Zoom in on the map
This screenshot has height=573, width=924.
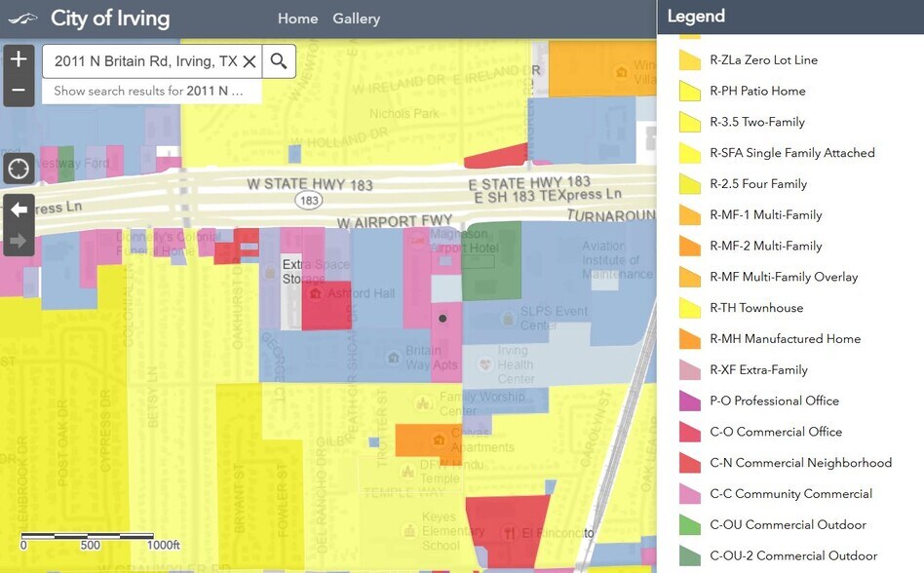(x=19, y=59)
